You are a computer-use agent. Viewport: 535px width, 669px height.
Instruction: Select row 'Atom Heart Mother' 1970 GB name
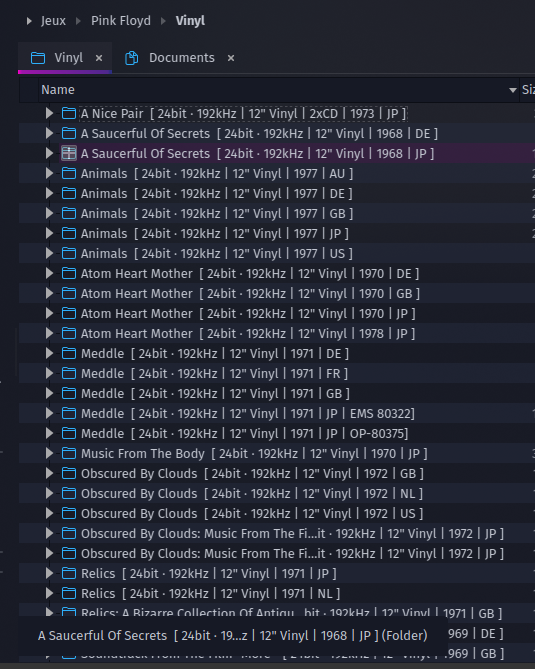pyautogui.click(x=250, y=294)
